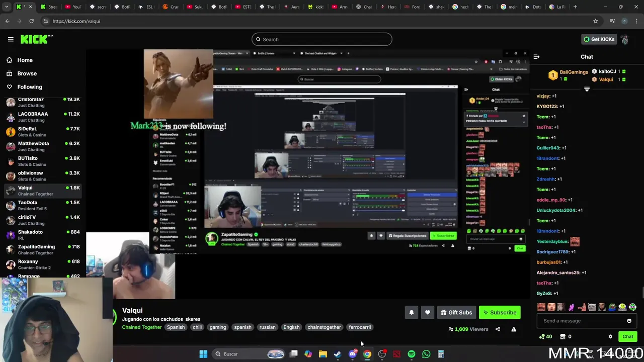The image size is (644, 362).
Task: Open the emoji picker in the message box
Action: click(629, 321)
